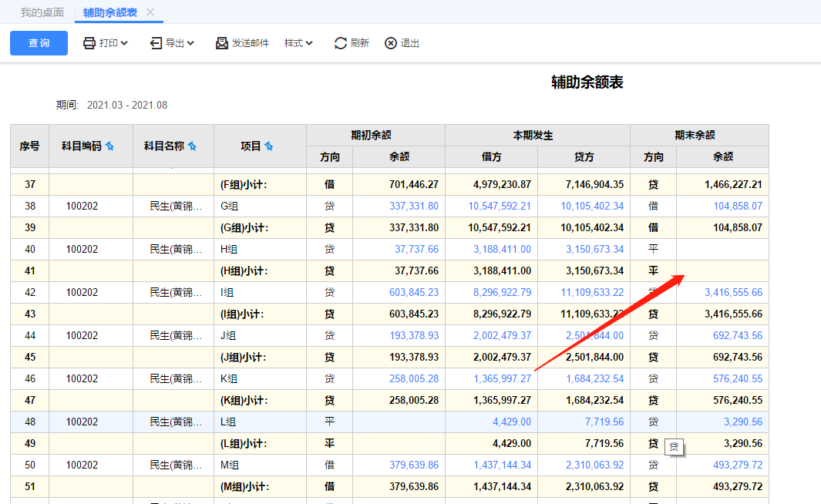Open the 打印 dropdown arrow
The image size is (821, 504).
click(x=124, y=43)
